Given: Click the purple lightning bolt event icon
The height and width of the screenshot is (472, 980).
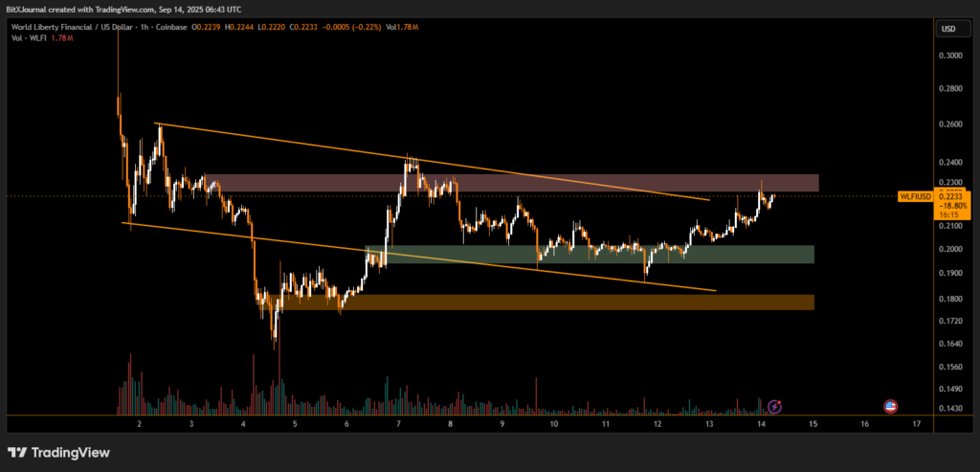Looking at the screenshot, I should point(775,406).
